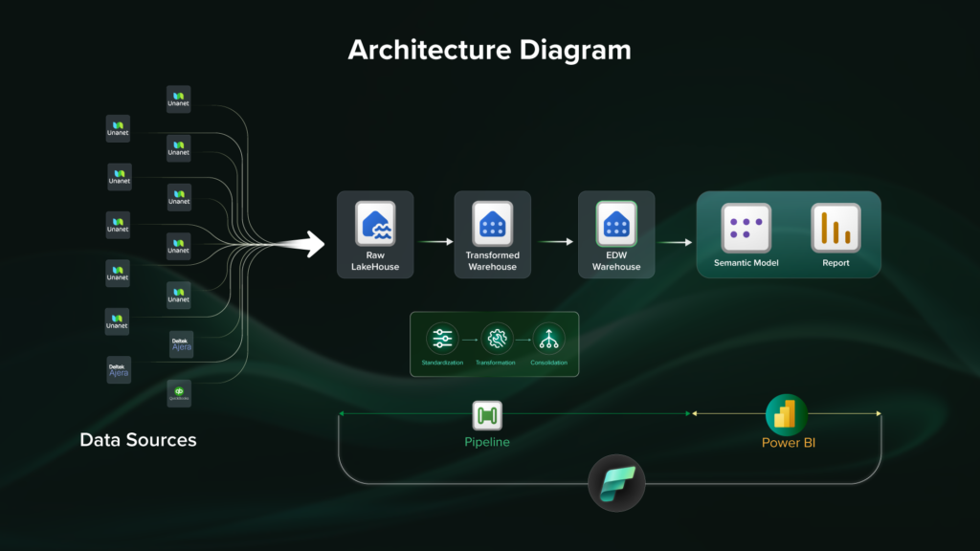Image resolution: width=980 pixels, height=551 pixels.
Task: Click the green Pipeline icon
Action: [x=487, y=415]
